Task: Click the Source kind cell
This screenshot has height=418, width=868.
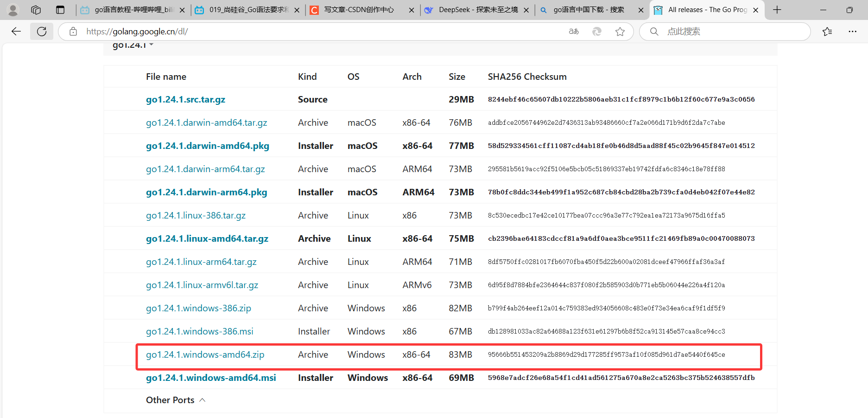Action: coord(312,99)
